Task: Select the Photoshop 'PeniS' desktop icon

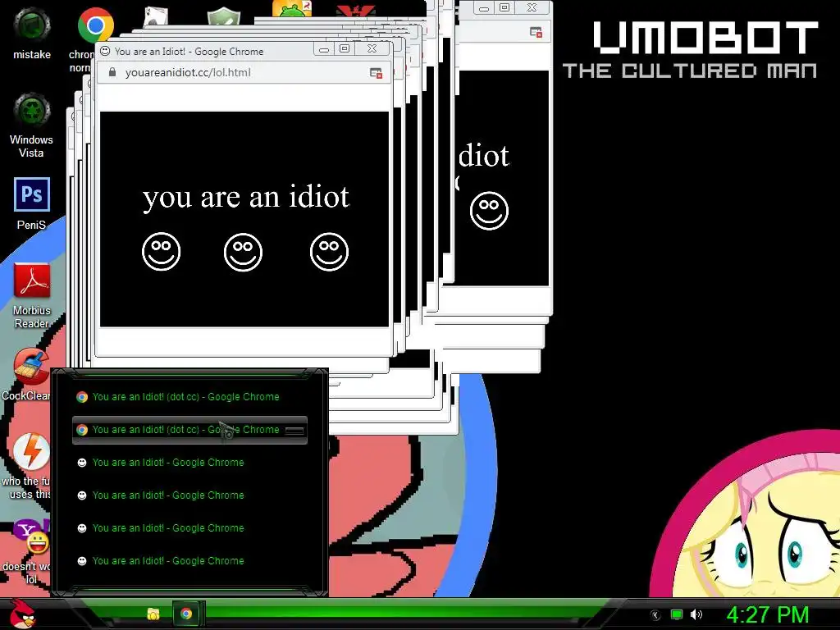Action: 32,194
